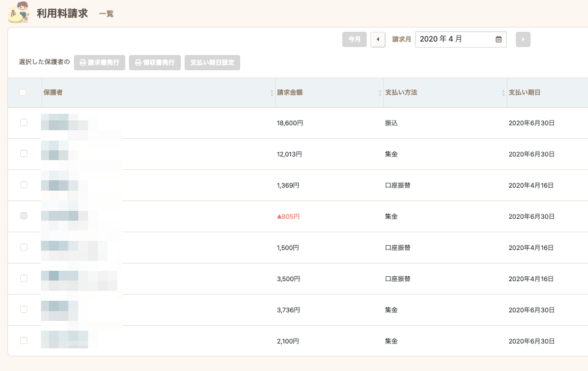Image resolution: width=588 pixels, height=371 pixels.
Task: Check the row with 18,600円
Action: tap(24, 122)
